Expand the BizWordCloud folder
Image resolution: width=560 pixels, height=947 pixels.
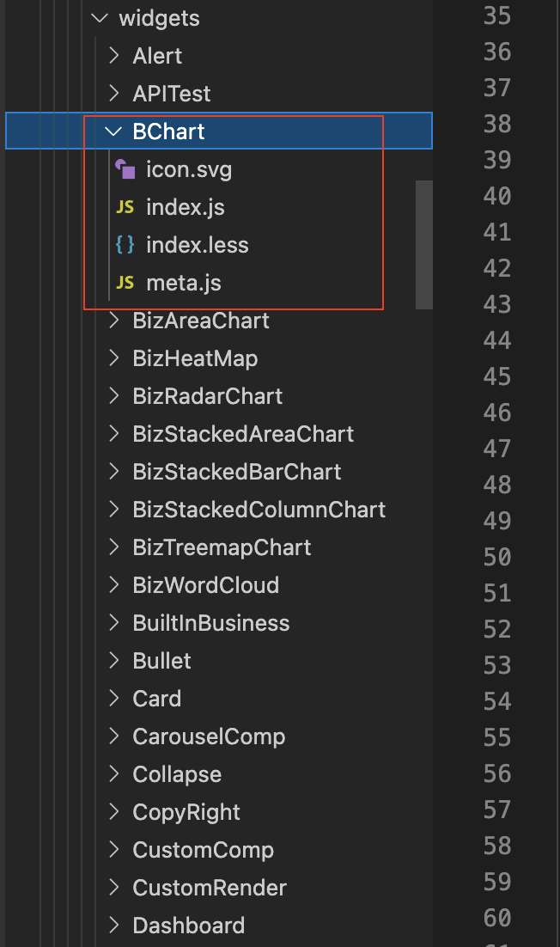205,585
